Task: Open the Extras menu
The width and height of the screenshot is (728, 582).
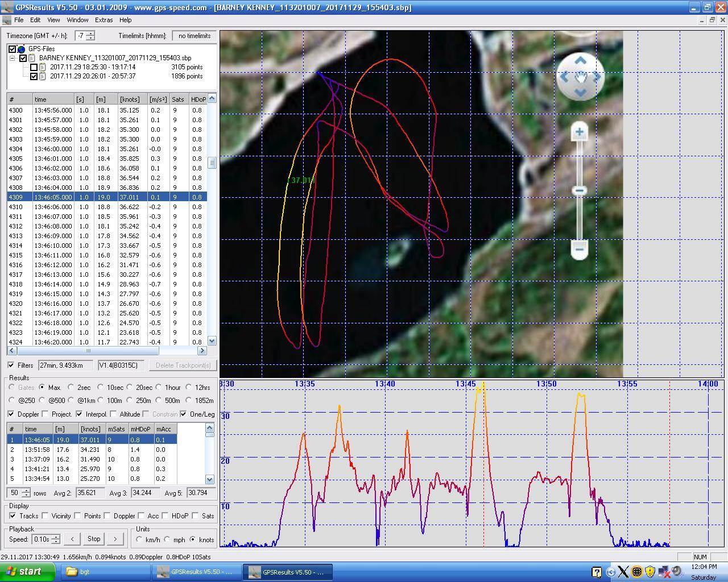Action: coord(104,20)
